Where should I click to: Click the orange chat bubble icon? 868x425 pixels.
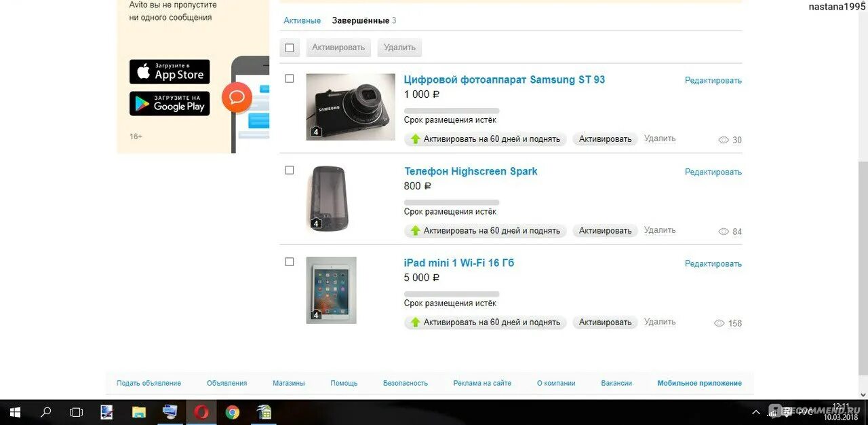pyautogui.click(x=237, y=97)
